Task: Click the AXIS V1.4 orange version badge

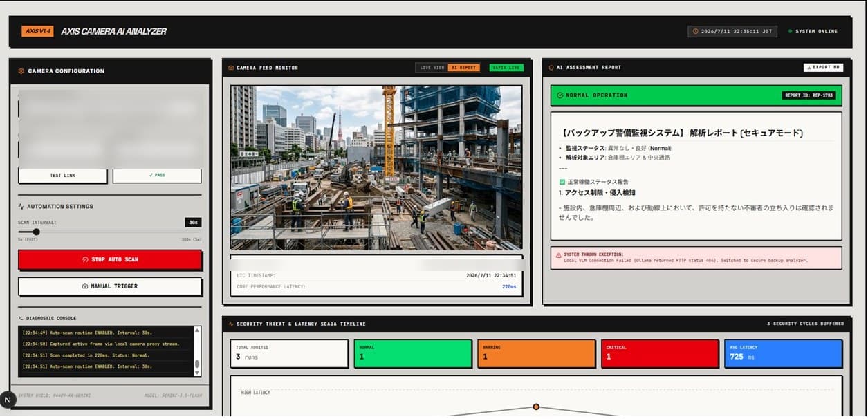Action: click(x=37, y=31)
